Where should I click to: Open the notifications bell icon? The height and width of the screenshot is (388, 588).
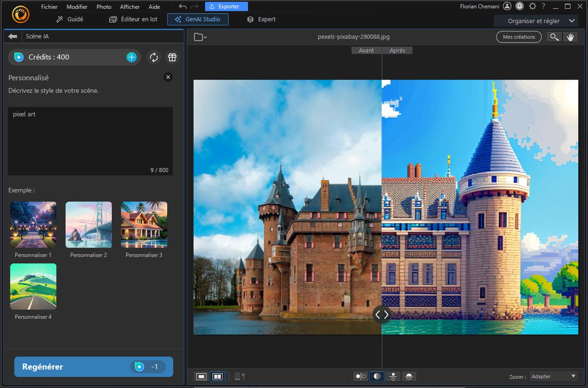(519, 6)
